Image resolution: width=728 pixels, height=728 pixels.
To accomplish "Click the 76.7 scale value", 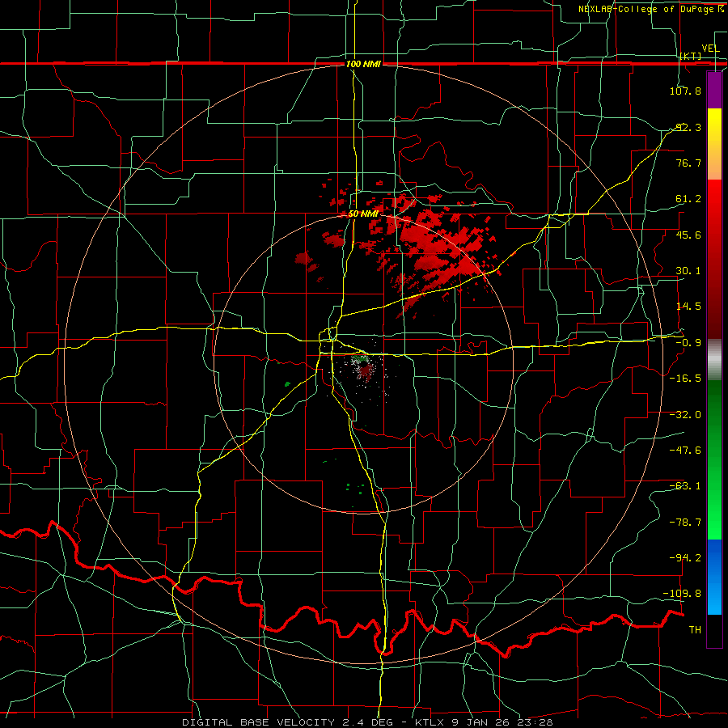I will pyautogui.click(x=688, y=163).
